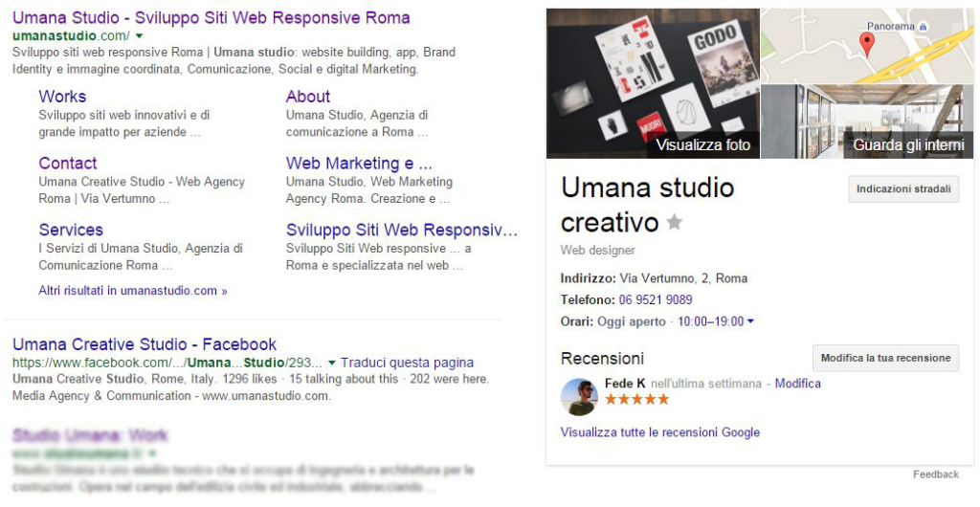Click Traduci questa pagina link
This screenshot has width=980, height=507.
(408, 363)
